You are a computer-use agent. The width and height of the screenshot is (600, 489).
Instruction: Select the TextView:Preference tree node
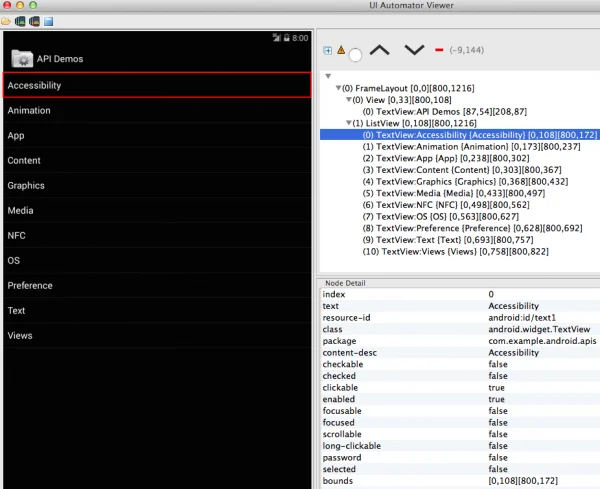pos(473,228)
